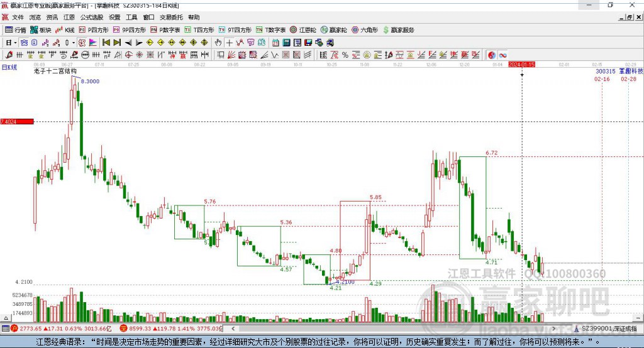This screenshot has width=644, height=348.
Task: Click the 赢家服务 dollar icon
Action: click(x=386, y=30)
